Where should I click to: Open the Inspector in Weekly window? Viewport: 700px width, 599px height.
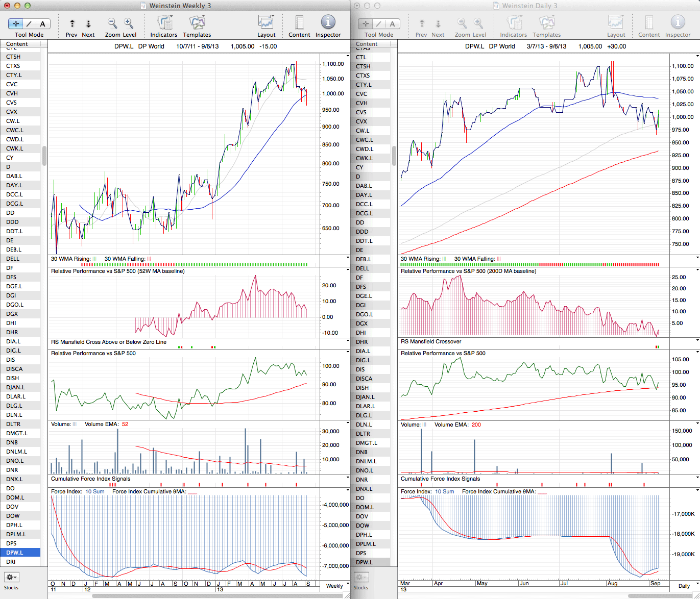pyautogui.click(x=328, y=23)
